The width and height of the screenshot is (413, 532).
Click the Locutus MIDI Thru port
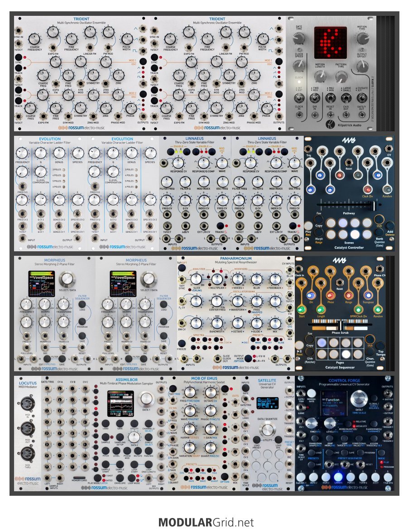28,454
